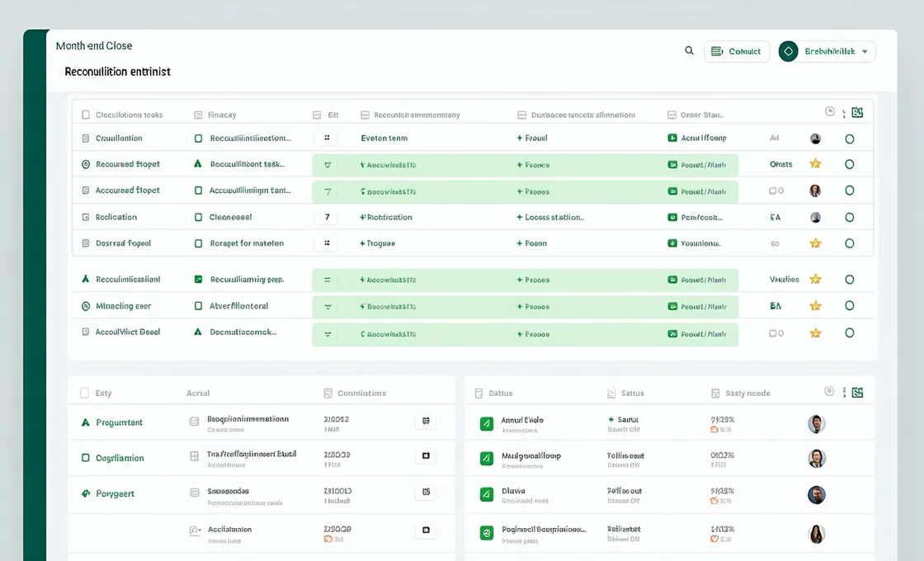Toggle the circle radio on Dosrrad Fopeel row
The width and height of the screenshot is (924, 561).
849,243
